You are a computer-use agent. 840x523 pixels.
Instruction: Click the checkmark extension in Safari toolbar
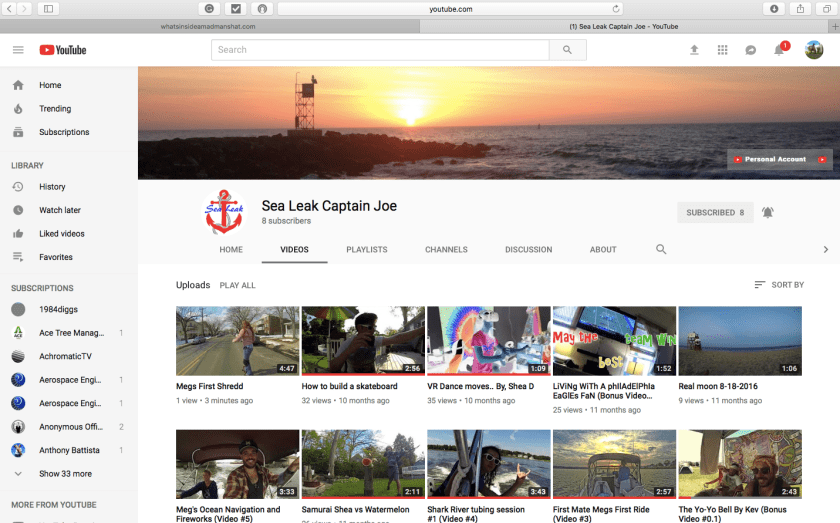[x=236, y=9]
